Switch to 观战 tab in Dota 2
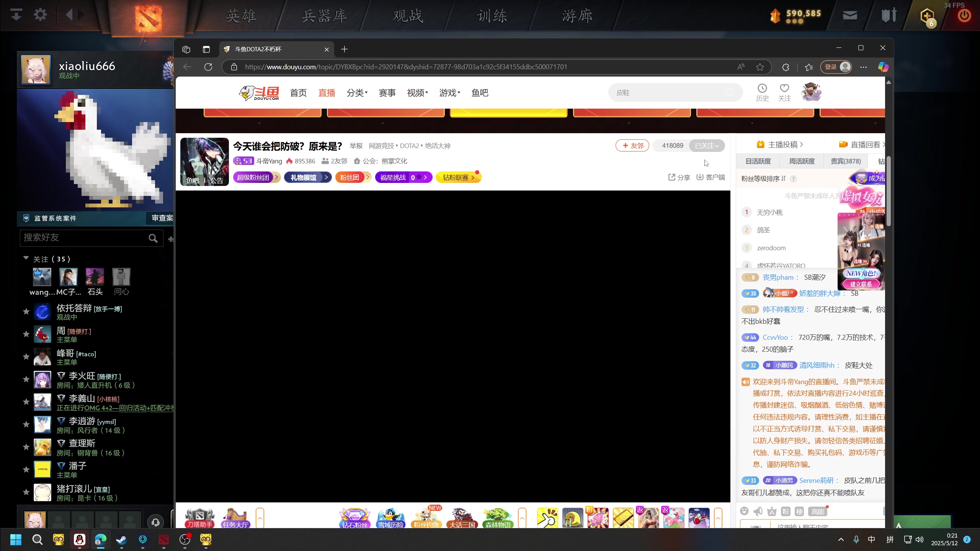 (x=408, y=16)
